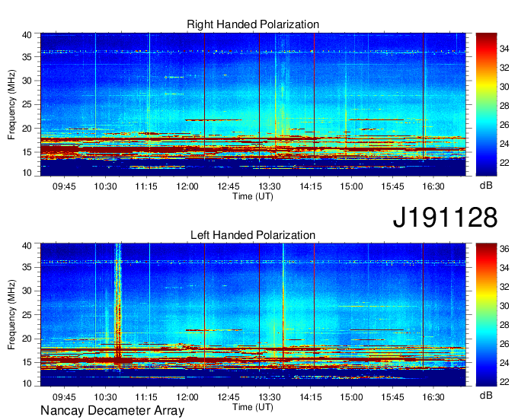Click the '15:45' time tick under Right Handed plot

pyautogui.click(x=393, y=186)
